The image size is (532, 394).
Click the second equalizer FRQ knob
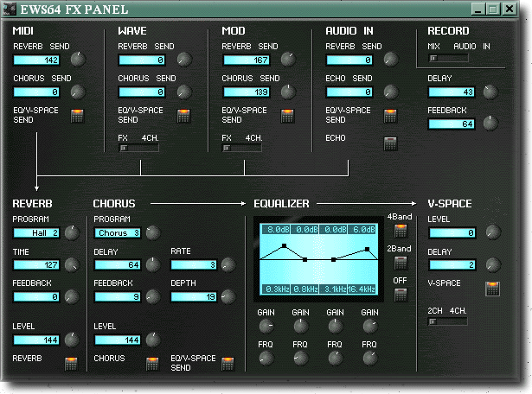coord(301,359)
